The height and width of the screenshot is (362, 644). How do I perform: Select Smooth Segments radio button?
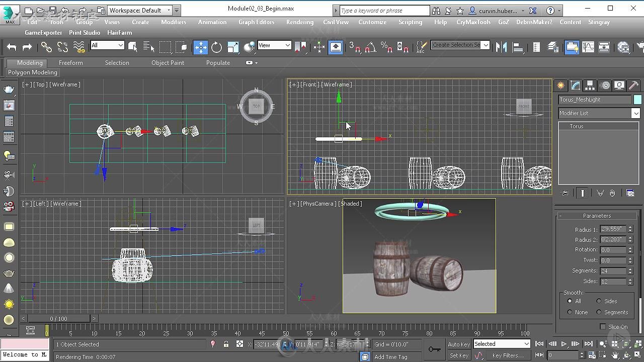pyautogui.click(x=599, y=312)
